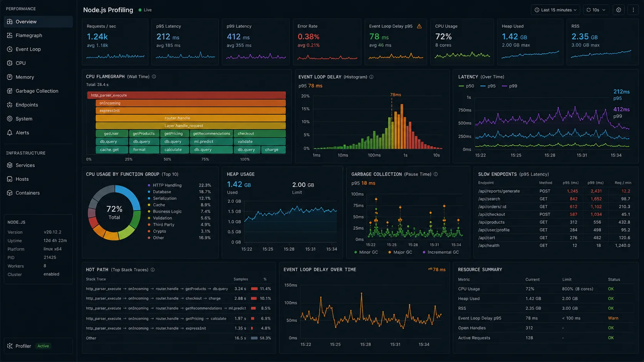Navigate to Memory in the sidebar

[38, 77]
